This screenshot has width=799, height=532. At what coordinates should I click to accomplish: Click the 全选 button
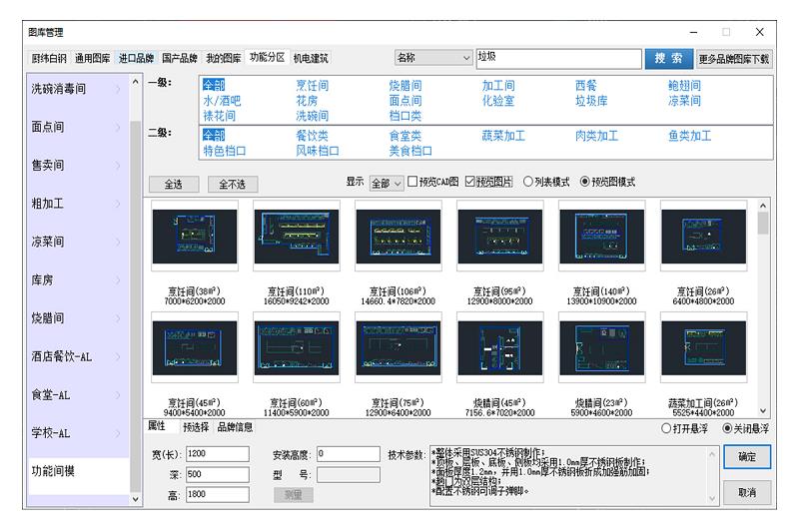(174, 185)
